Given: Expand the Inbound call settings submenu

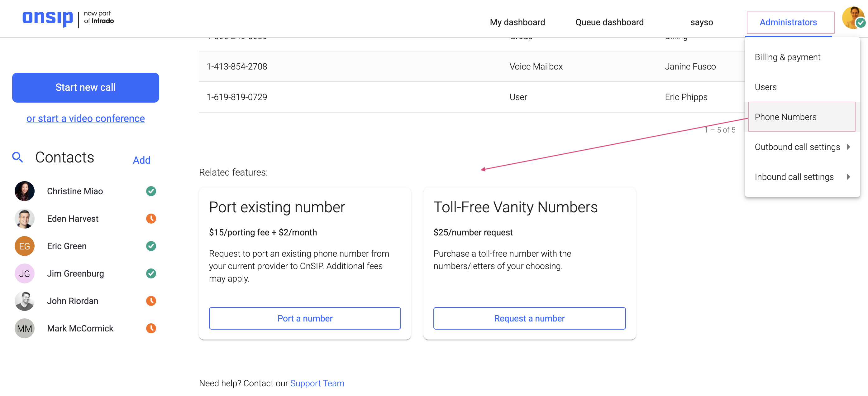Looking at the screenshot, I should click(x=794, y=177).
